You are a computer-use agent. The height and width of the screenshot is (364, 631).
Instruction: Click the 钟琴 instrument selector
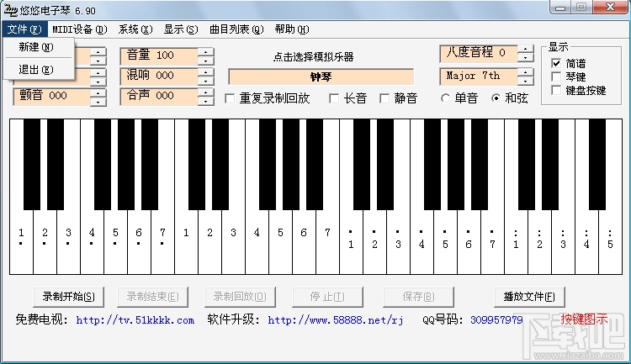click(321, 76)
